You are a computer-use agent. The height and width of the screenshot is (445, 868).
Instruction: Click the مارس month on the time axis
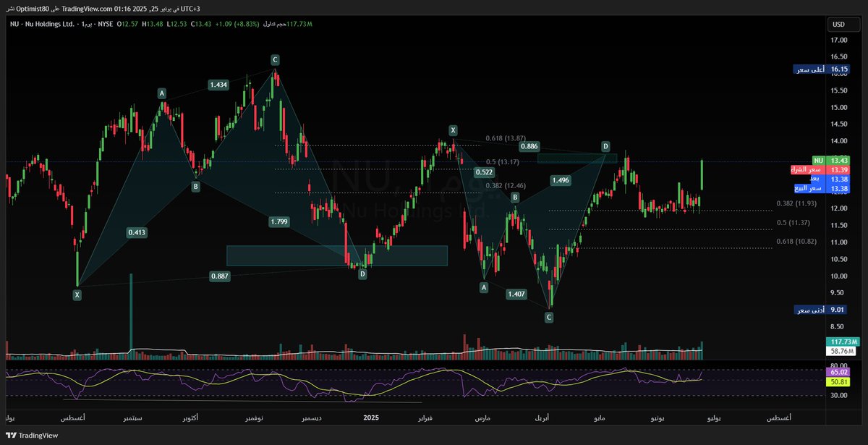(x=482, y=418)
